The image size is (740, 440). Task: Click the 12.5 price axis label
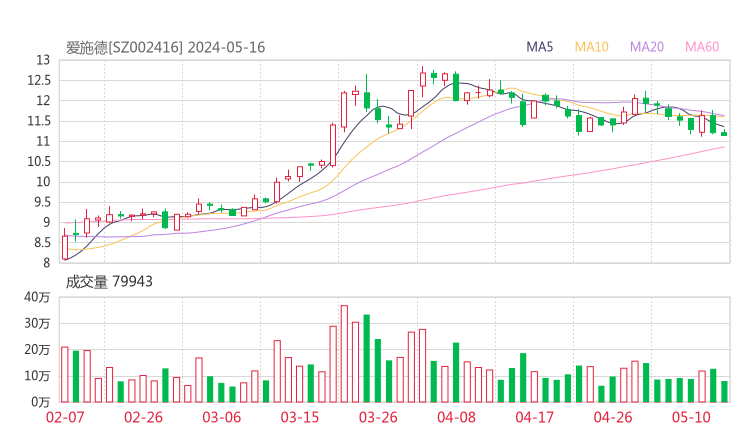(39, 80)
